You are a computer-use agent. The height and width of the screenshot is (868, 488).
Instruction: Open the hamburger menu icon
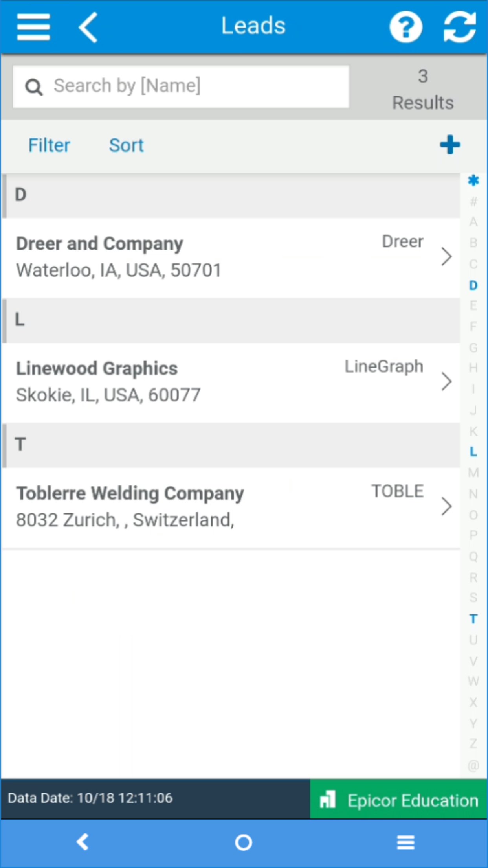(33, 27)
